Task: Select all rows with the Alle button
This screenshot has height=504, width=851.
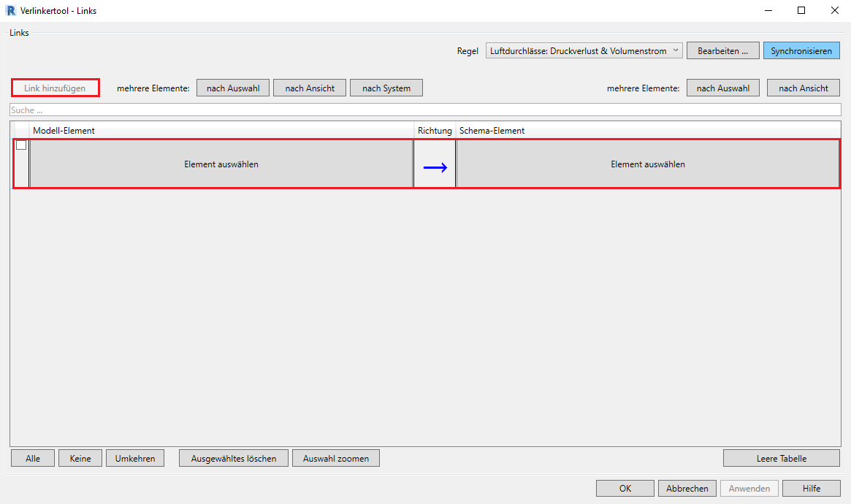Action: point(33,458)
